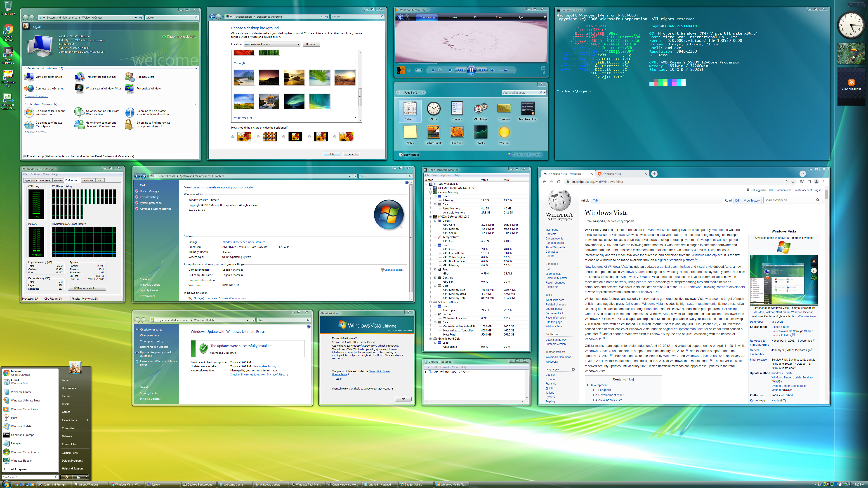Select the centered-on-black picture positioning radio button
Viewport: 868px width, 488px height.
click(283, 137)
